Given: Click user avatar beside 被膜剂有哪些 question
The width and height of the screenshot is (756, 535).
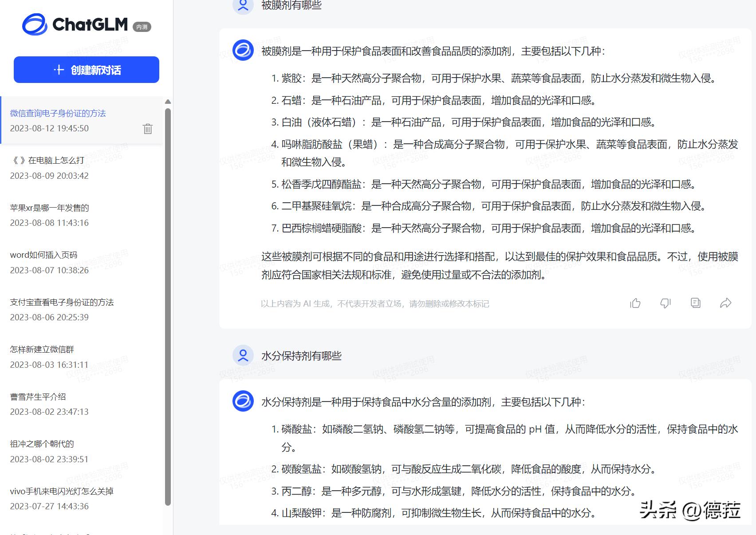Looking at the screenshot, I should point(242,6).
